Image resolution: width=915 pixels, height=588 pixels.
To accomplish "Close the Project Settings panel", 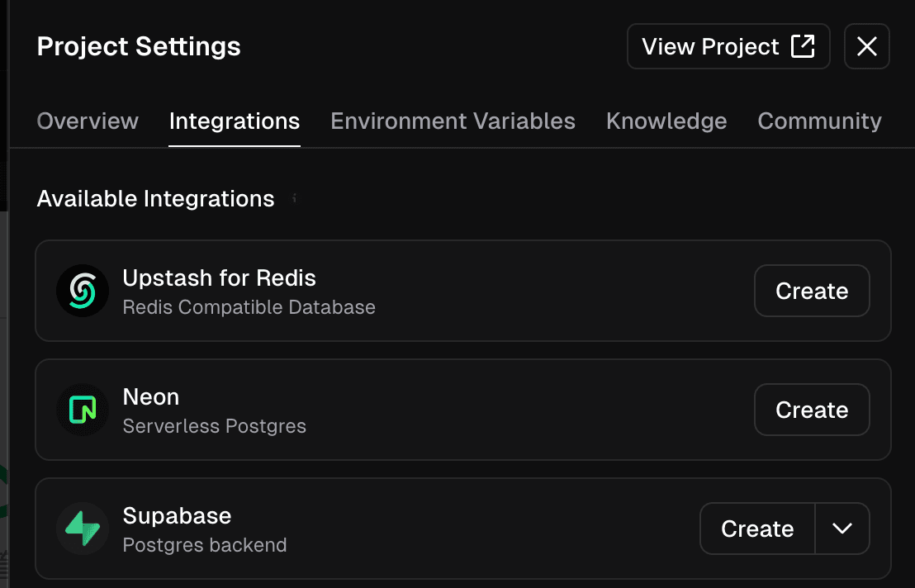I will [x=866, y=46].
